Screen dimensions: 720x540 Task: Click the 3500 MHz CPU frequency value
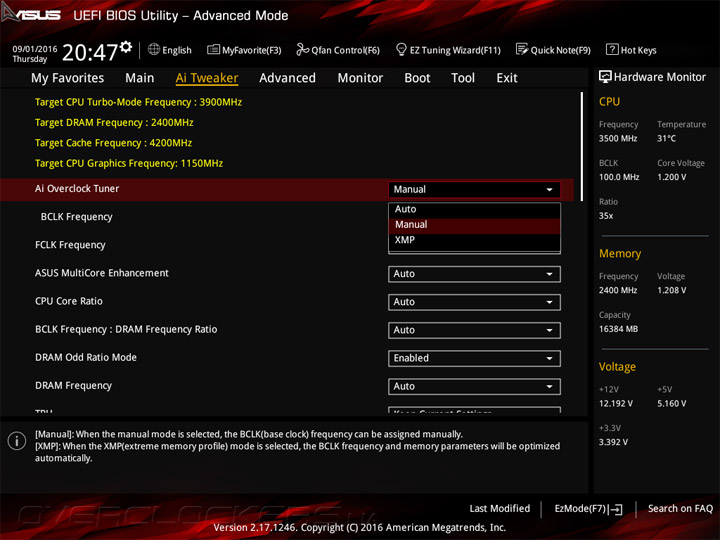[x=618, y=138]
